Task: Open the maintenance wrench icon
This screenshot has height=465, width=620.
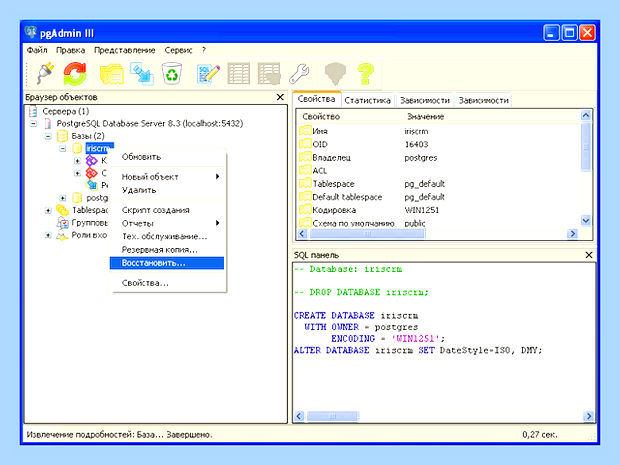Action: coord(299,74)
